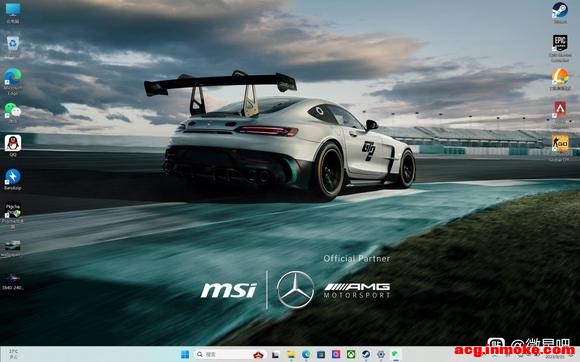Open Steam from the taskbar
580x362 pixels.
(366, 355)
